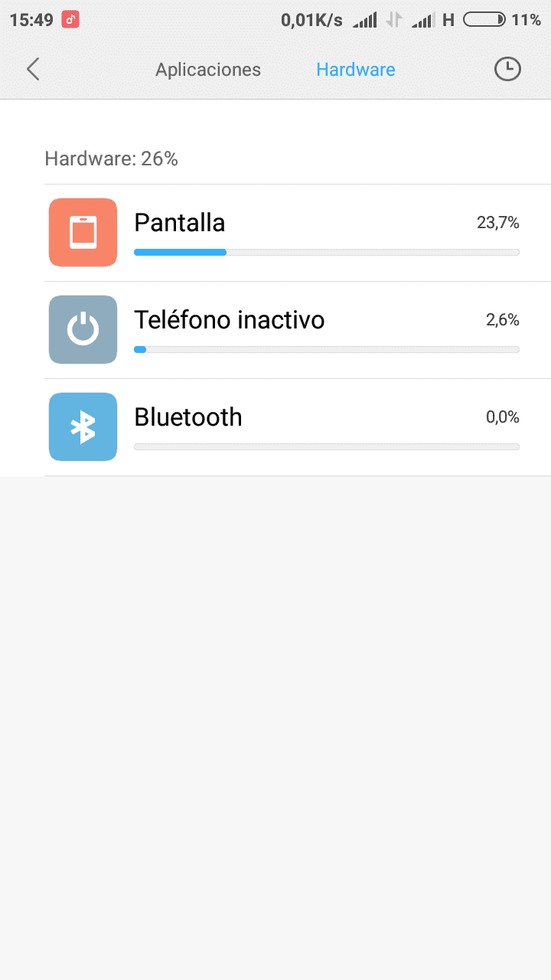This screenshot has width=551, height=980.
Task: Tap the first signal strength icon
Action: [x=364, y=21]
